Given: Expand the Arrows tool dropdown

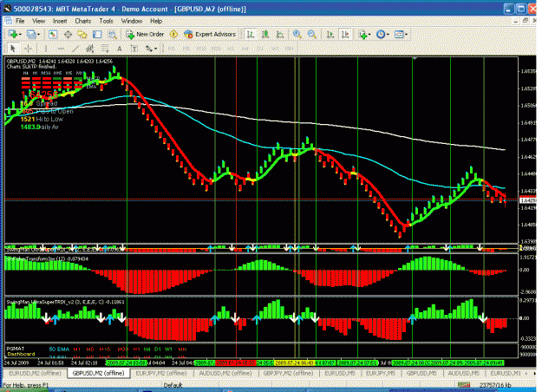Looking at the screenshot, I should 156,49.
